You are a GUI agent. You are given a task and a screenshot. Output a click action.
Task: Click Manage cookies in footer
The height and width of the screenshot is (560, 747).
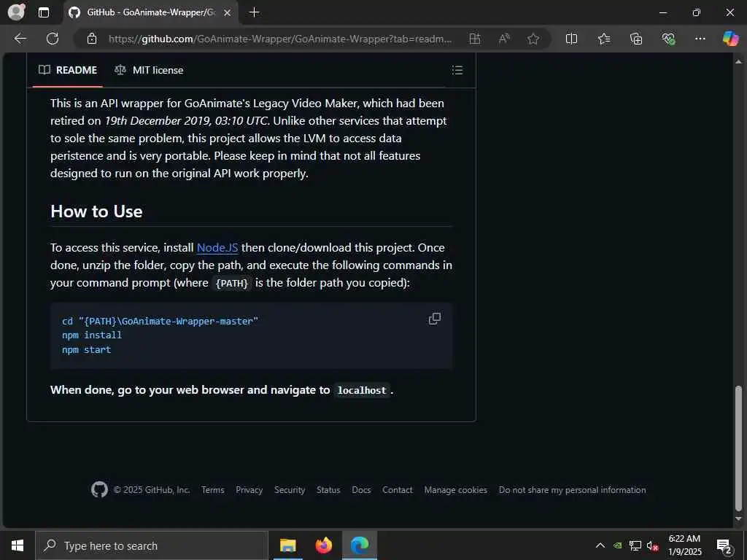click(x=455, y=490)
